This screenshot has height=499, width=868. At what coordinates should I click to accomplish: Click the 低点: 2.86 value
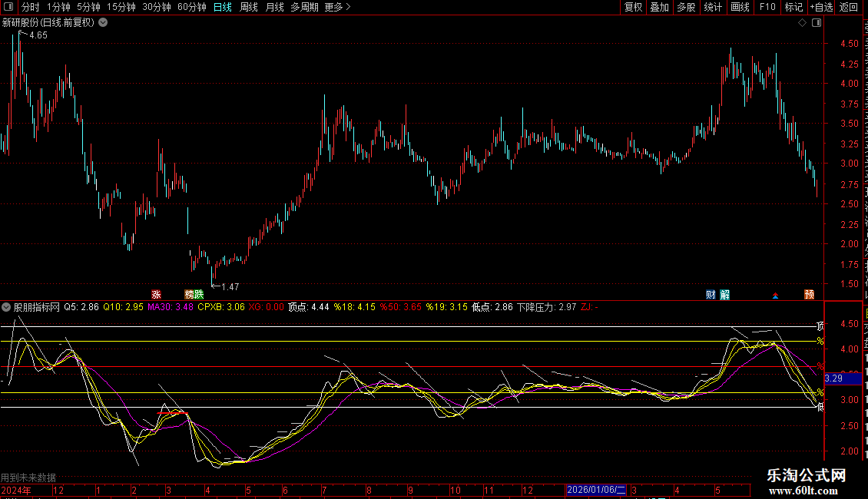coord(492,307)
